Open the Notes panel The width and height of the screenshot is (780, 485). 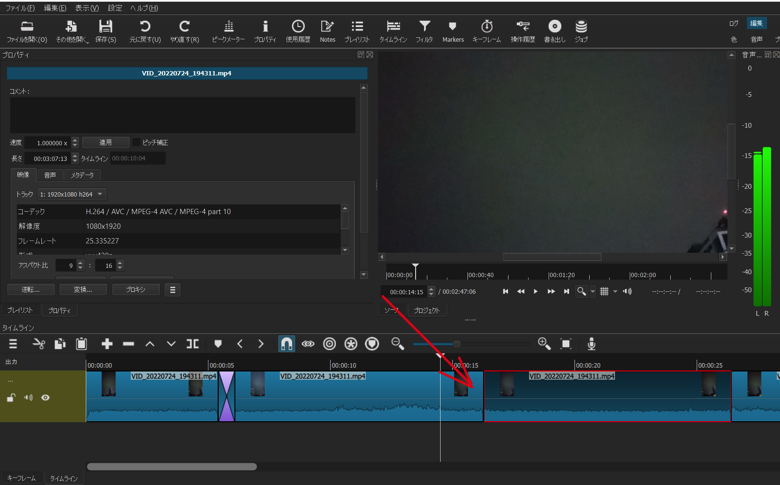327,31
